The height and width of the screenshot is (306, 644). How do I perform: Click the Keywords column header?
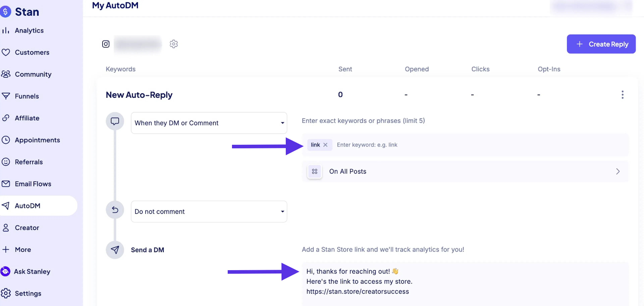click(x=121, y=69)
